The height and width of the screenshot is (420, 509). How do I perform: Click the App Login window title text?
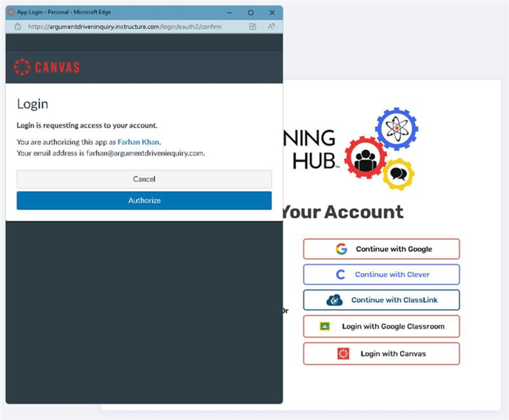[64, 13]
